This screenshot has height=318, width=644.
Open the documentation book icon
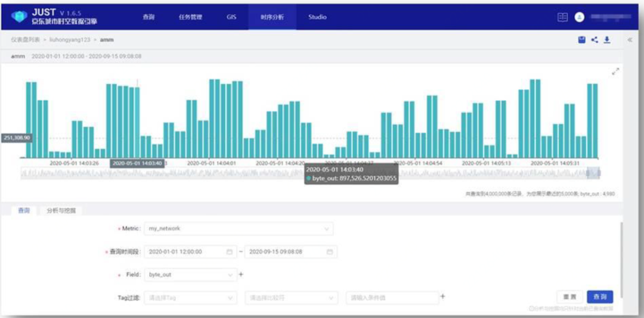[x=562, y=17]
